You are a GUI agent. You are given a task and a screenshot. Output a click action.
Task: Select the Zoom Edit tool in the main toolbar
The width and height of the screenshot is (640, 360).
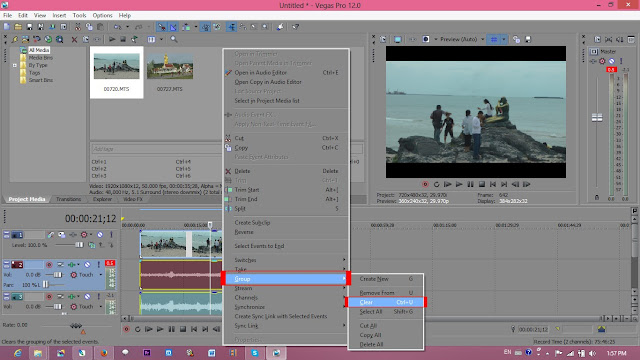pos(265,27)
